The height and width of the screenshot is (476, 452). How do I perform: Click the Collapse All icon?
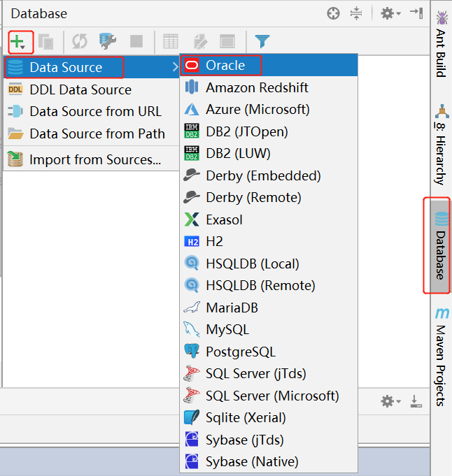pos(356,14)
